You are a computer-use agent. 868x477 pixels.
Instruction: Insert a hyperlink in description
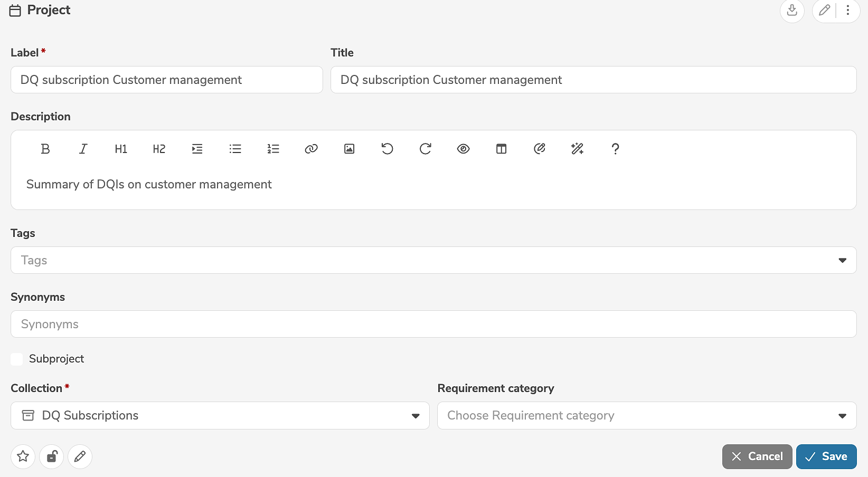point(311,149)
